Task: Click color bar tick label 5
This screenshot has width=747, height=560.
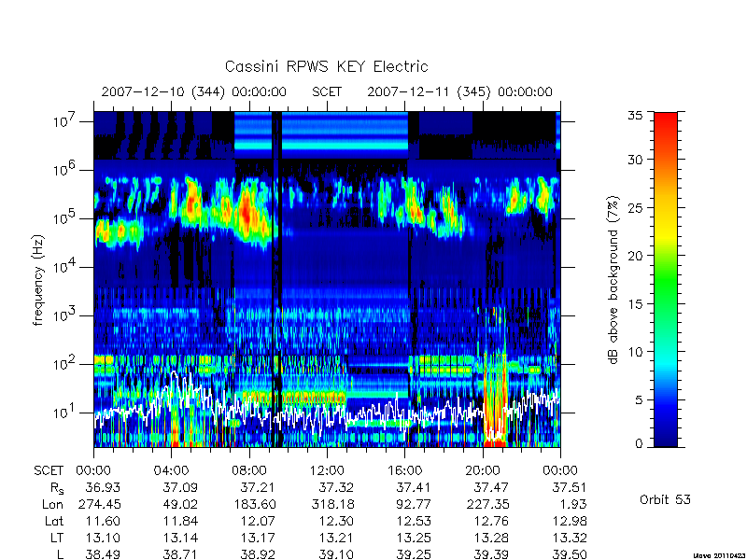Action: point(639,400)
